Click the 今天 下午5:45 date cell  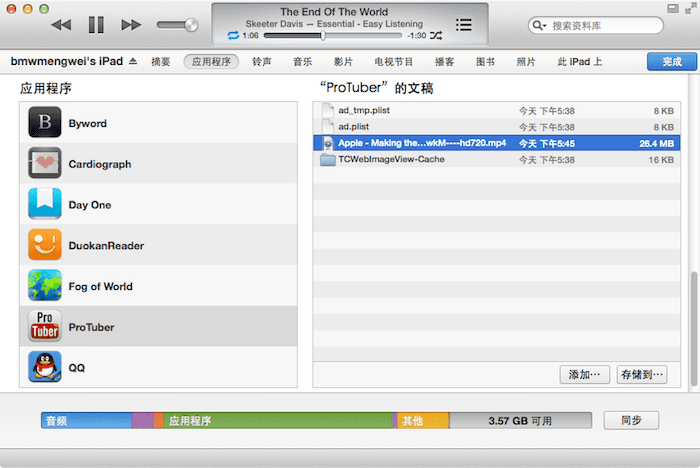coord(547,144)
